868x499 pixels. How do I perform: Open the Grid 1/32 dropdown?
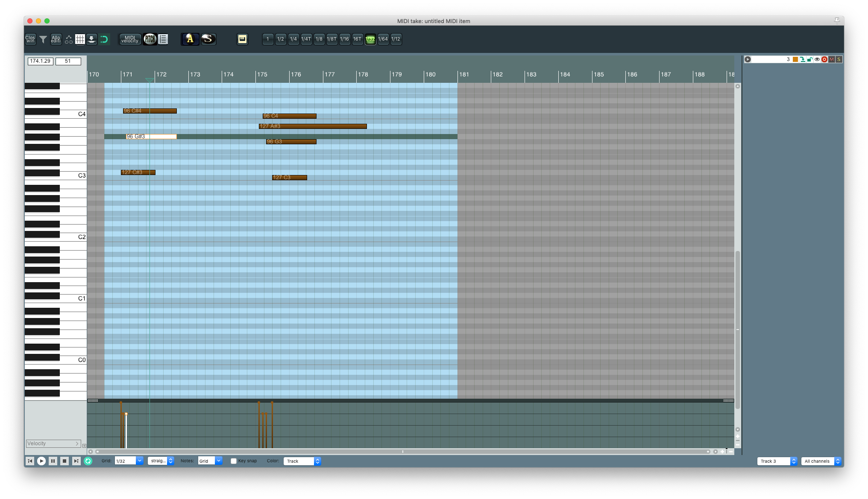(129, 461)
